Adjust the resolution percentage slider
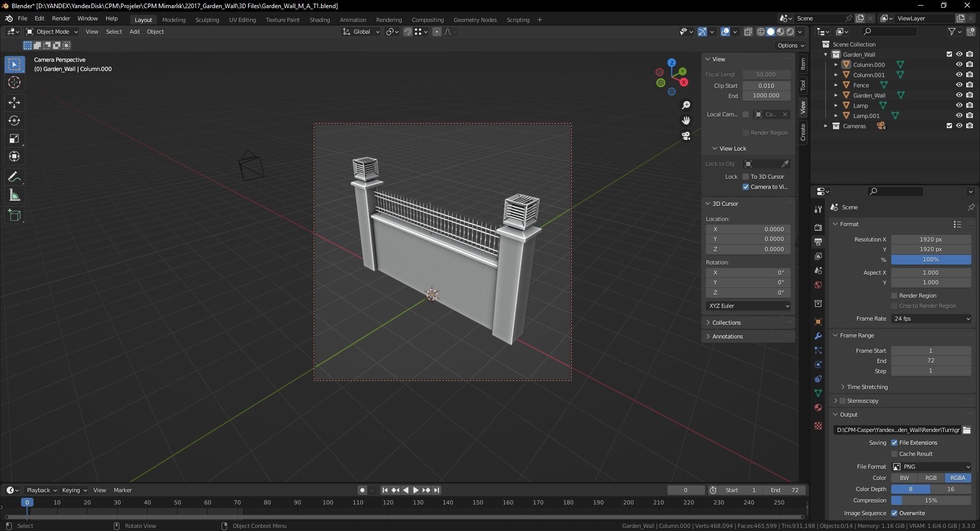The image size is (980, 531). click(x=931, y=259)
